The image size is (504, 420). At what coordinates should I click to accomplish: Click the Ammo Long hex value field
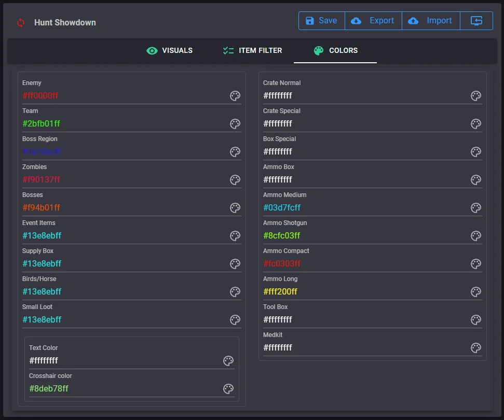(365, 291)
